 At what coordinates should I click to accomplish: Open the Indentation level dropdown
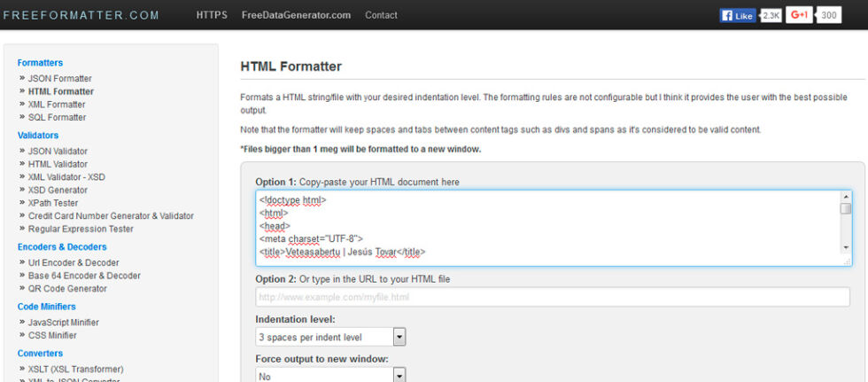pyautogui.click(x=329, y=337)
